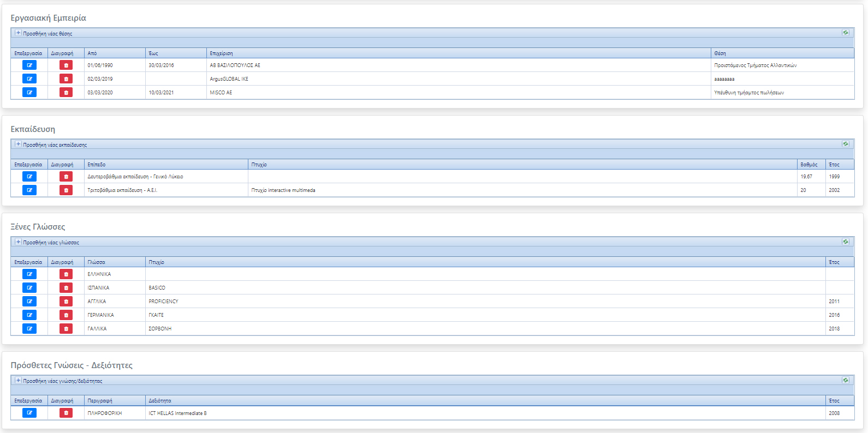The image size is (868, 433).
Task: Delete the ΓΕΡΜΑΝΙΚΑ language entry
Action: point(66,315)
